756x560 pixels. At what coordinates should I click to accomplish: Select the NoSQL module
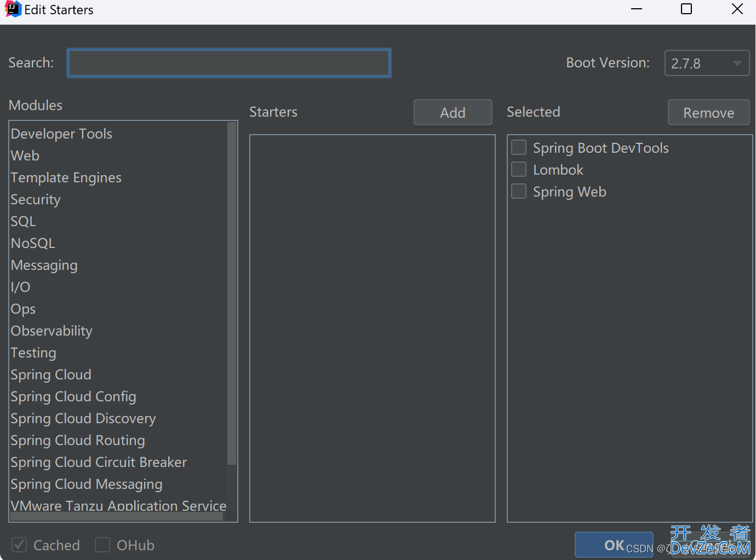click(x=118, y=243)
